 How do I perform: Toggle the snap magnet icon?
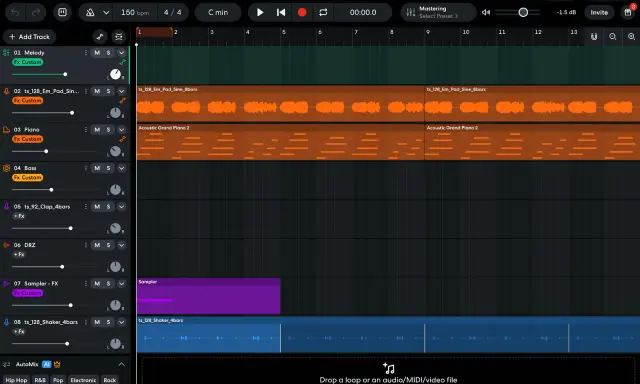pos(594,37)
